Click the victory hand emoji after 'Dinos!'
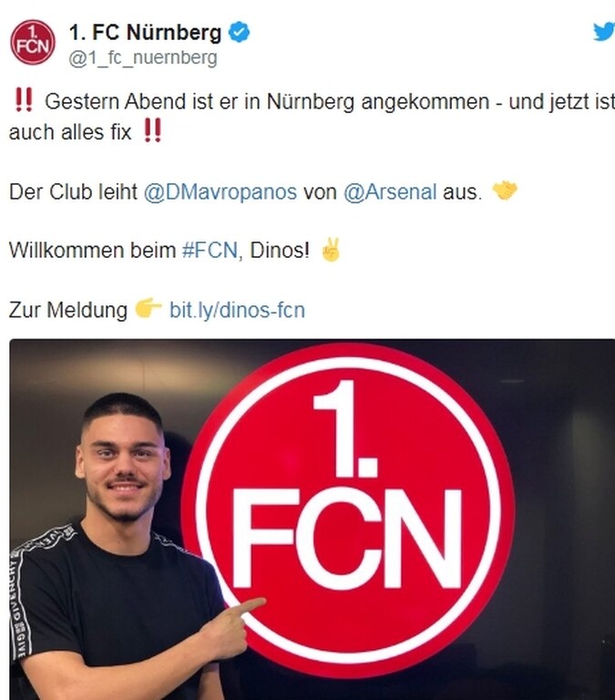This screenshot has height=700, width=615. click(x=331, y=250)
